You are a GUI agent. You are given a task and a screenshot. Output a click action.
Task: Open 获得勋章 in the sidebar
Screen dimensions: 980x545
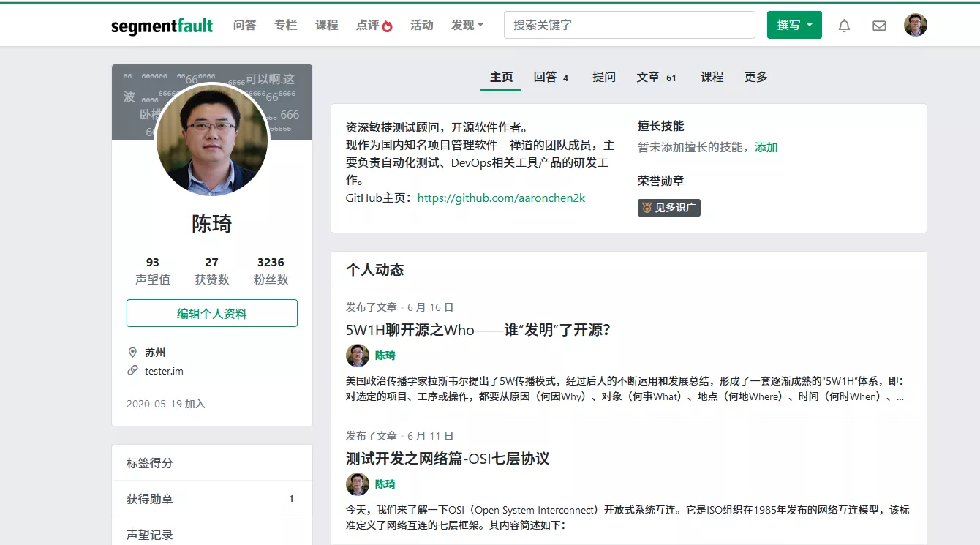212,499
